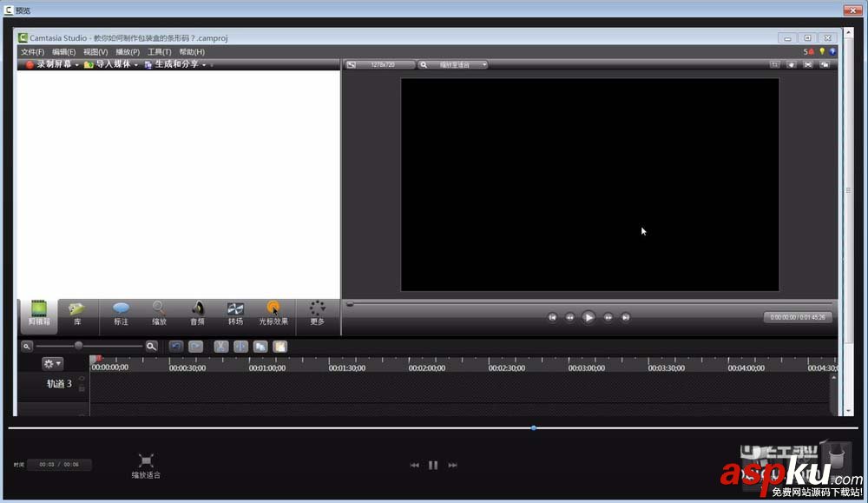The width and height of the screenshot is (868, 503).
Task: Click the timeline zoom out magnifier
Action: (x=27, y=347)
